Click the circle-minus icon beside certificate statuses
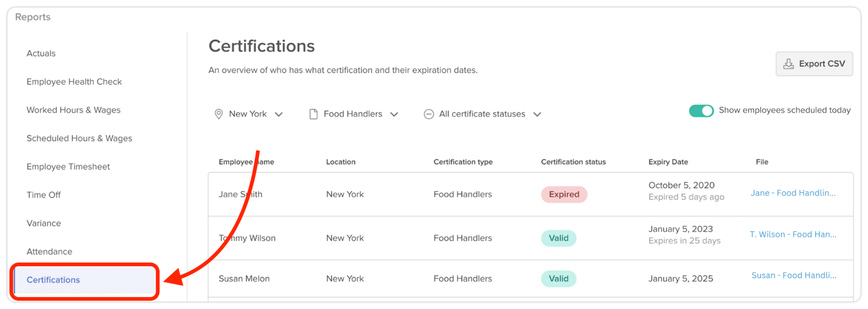Image resolution: width=868 pixels, height=309 pixels. [x=429, y=114]
